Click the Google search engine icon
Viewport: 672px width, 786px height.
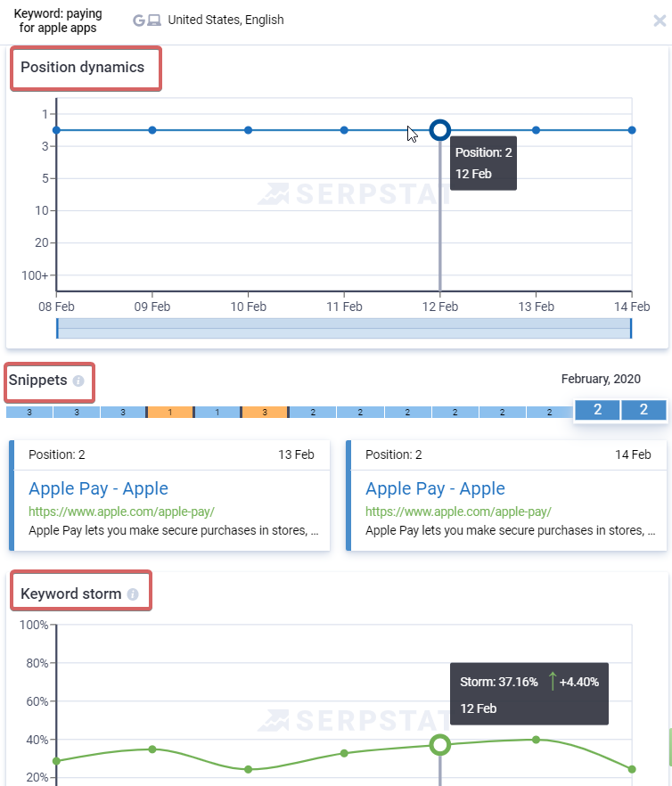point(139,20)
